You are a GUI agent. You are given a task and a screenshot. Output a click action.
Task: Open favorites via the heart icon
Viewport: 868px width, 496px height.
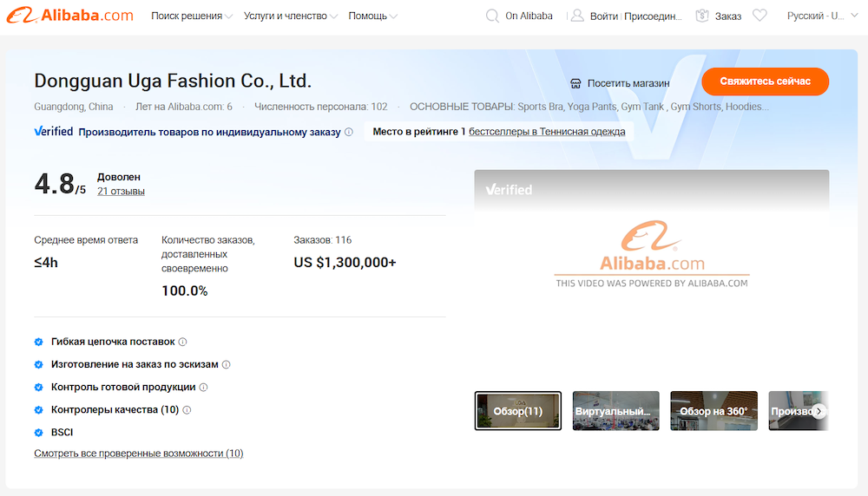click(759, 16)
